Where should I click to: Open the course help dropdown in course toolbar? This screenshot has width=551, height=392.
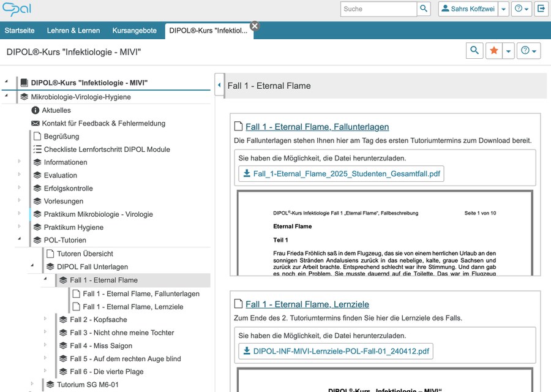[x=529, y=51]
